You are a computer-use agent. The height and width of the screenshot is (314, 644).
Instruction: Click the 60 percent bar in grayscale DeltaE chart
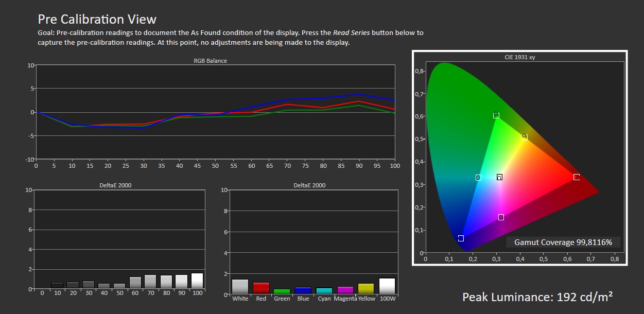coord(135,283)
